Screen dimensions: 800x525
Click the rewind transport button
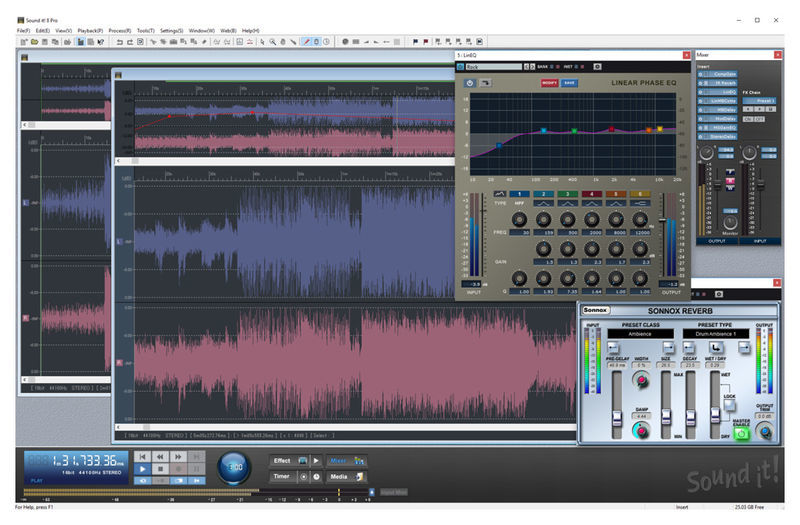(x=160, y=457)
